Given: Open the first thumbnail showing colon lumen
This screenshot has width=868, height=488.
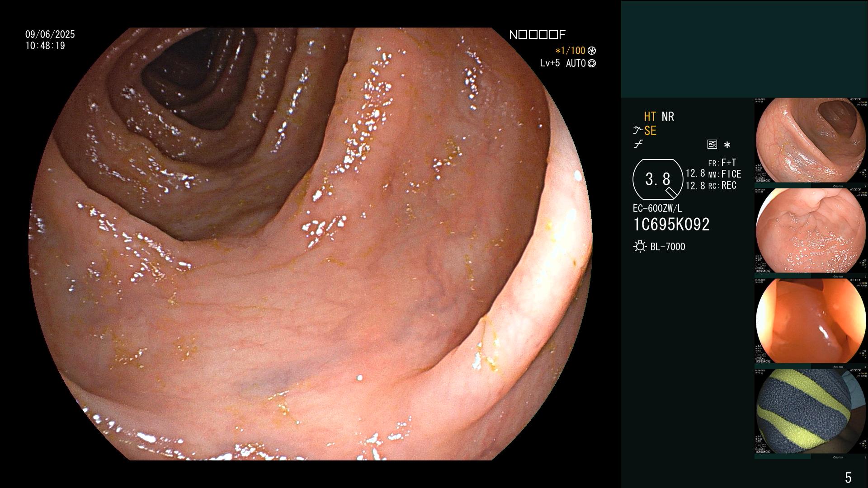Looking at the screenshot, I should (x=811, y=141).
